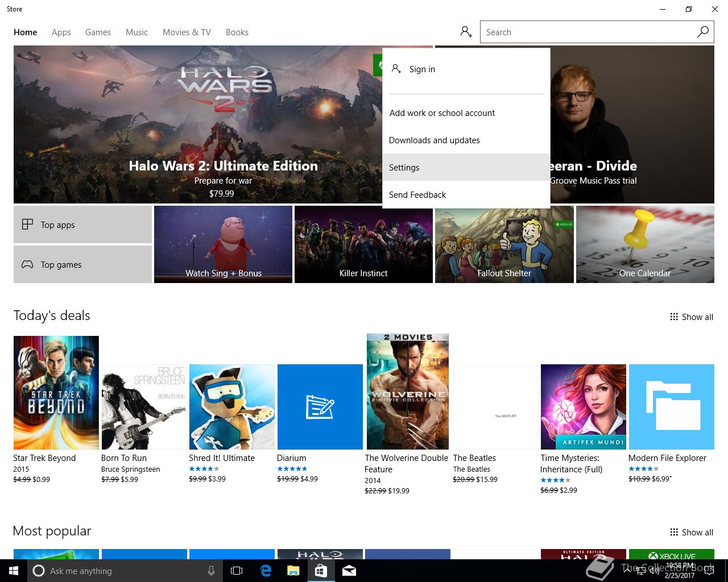This screenshot has width=728, height=582.
Task: Open The Wolverine Double Feature poster
Action: tap(408, 392)
